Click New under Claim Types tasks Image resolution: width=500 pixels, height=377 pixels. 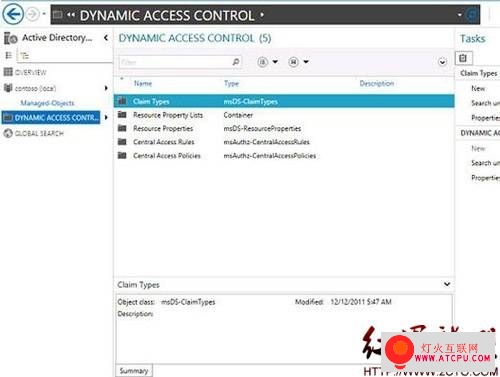point(478,88)
